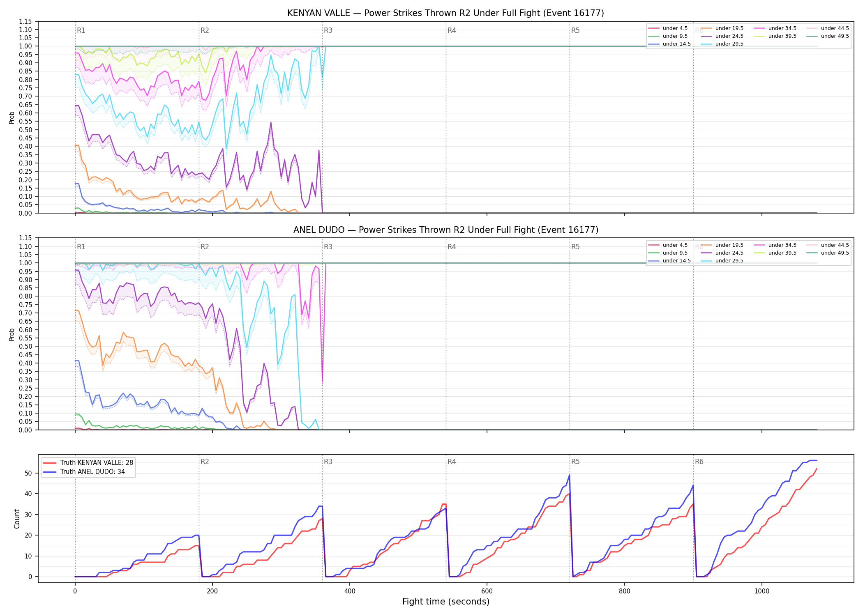Viewport: 863px width, 616px height.
Task: Click the R4 round marker in Kenyan Valle chart
Action: coord(452,30)
